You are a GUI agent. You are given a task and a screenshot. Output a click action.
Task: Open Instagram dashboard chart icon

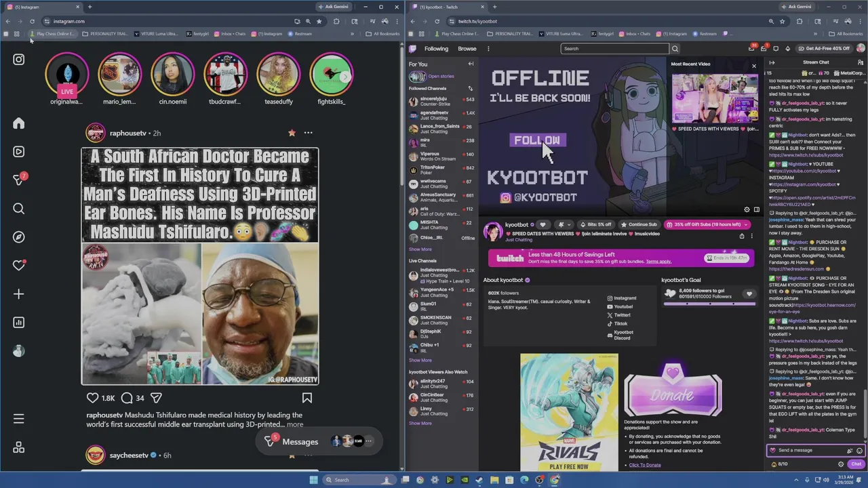[x=19, y=323]
